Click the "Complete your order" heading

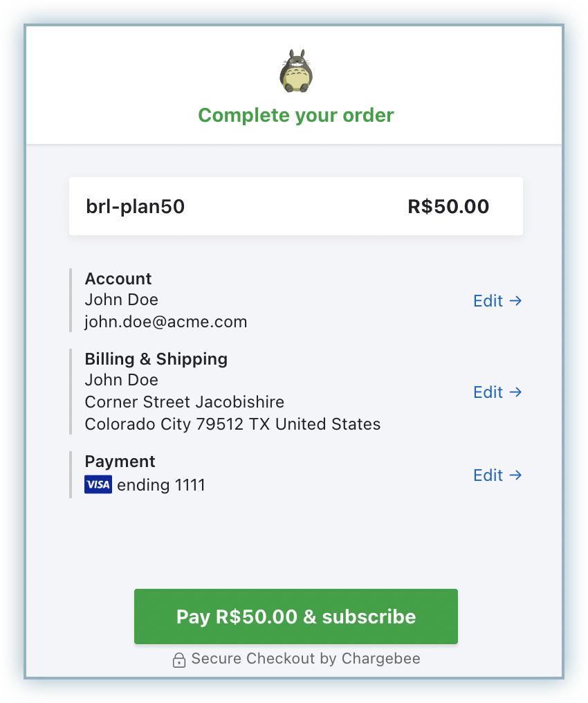tap(296, 115)
